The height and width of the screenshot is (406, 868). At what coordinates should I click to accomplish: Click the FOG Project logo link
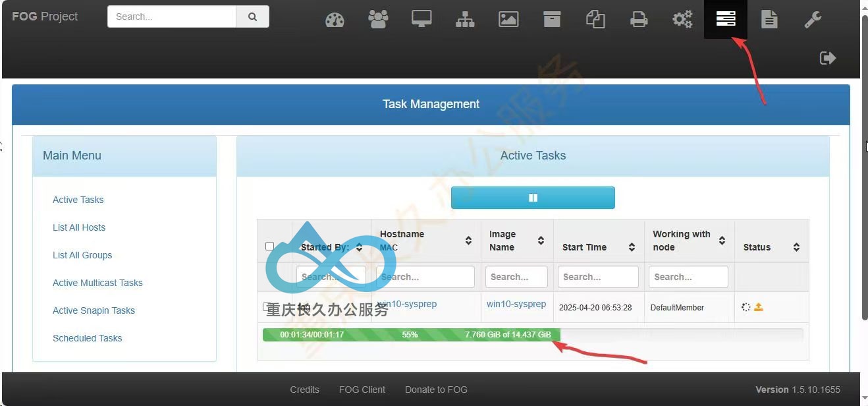pos(45,16)
